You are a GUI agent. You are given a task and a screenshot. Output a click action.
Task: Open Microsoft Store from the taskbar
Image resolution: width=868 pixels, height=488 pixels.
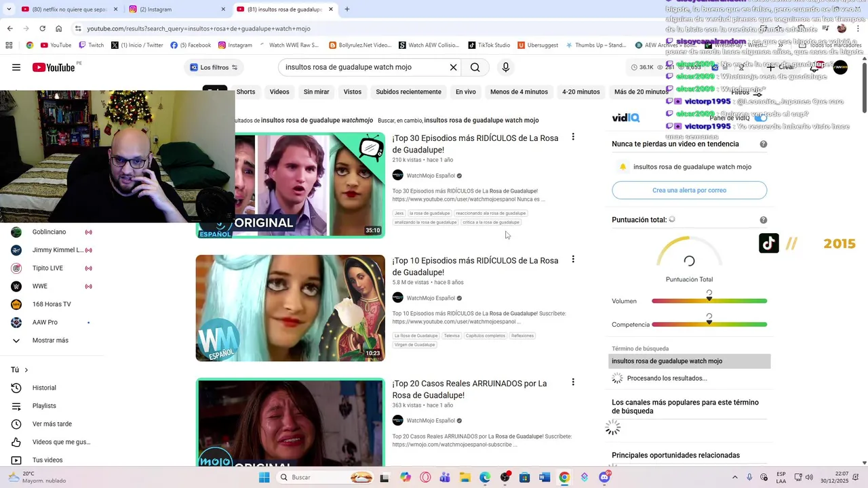coord(524,477)
